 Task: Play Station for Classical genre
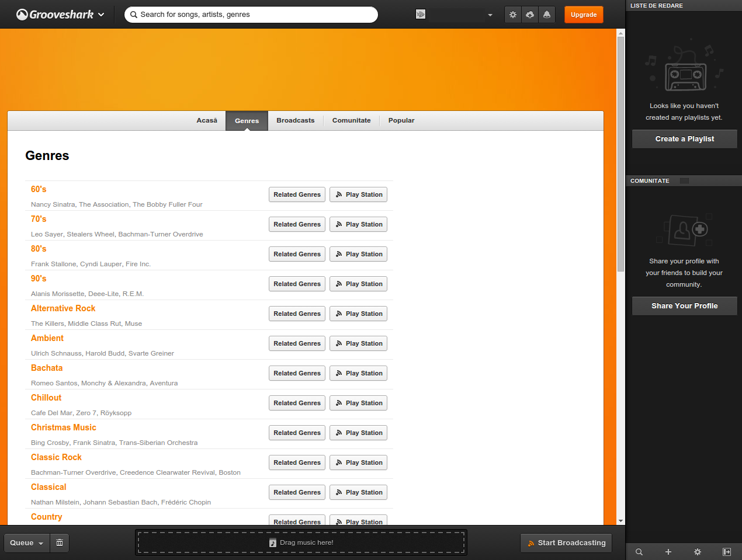pyautogui.click(x=359, y=492)
